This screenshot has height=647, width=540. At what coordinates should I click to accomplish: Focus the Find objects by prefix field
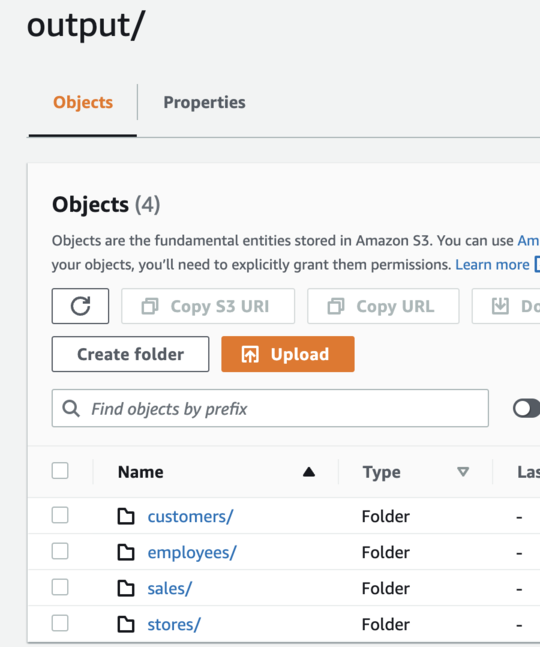[x=270, y=408]
